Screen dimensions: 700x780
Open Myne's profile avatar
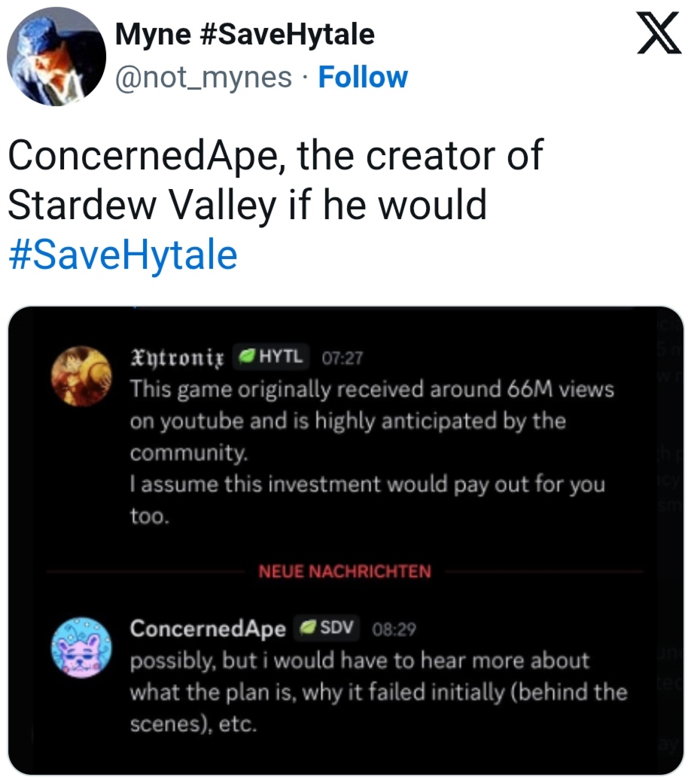click(56, 56)
